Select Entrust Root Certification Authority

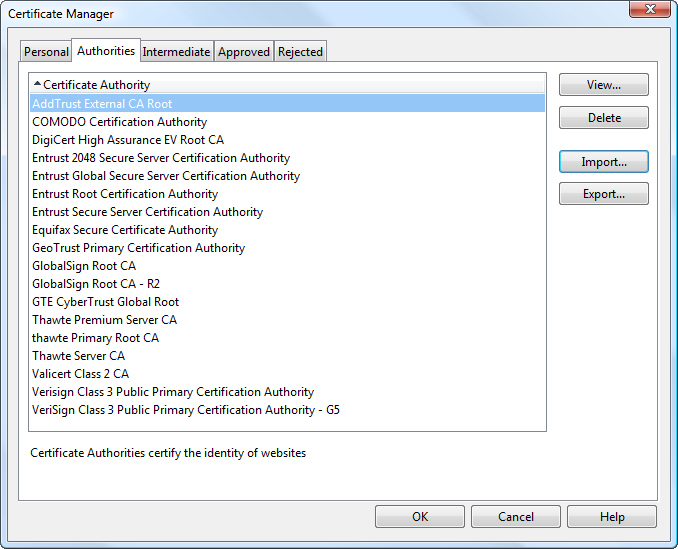click(288, 194)
